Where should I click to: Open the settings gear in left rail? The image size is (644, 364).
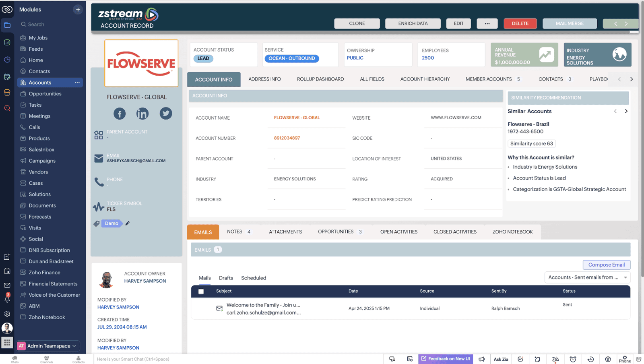point(7,314)
